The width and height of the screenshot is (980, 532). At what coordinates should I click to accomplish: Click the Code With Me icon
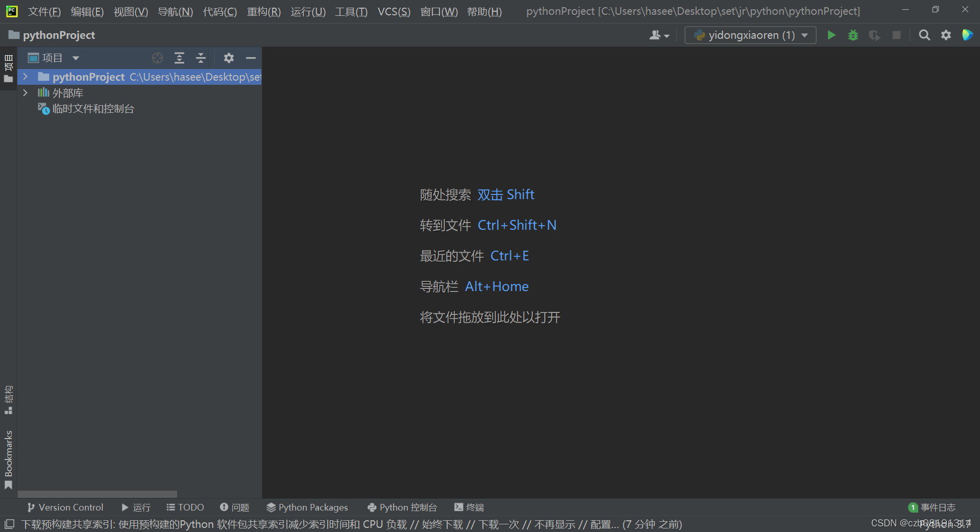pos(967,35)
